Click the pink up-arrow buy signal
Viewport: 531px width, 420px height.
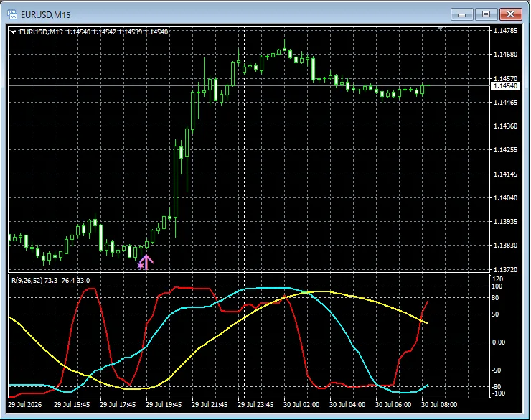click(x=146, y=262)
